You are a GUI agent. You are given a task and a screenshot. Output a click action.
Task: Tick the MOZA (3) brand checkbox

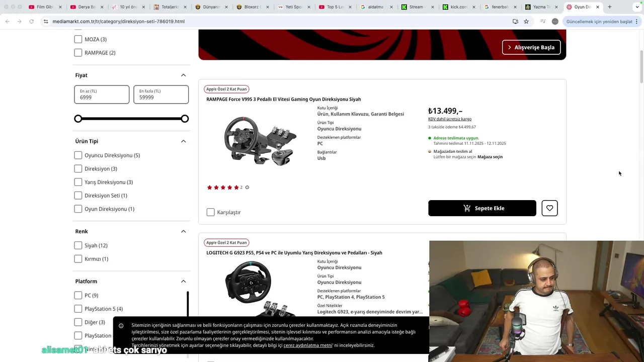coord(78,39)
